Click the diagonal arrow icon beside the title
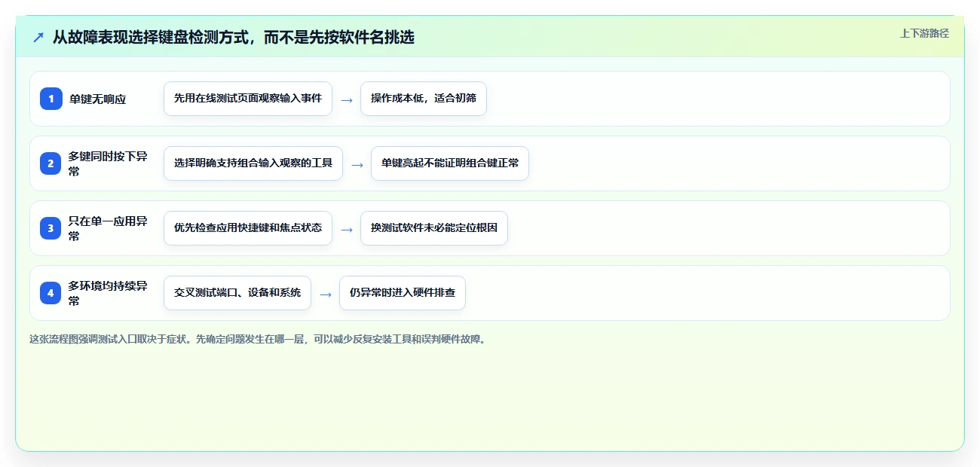 (38, 38)
